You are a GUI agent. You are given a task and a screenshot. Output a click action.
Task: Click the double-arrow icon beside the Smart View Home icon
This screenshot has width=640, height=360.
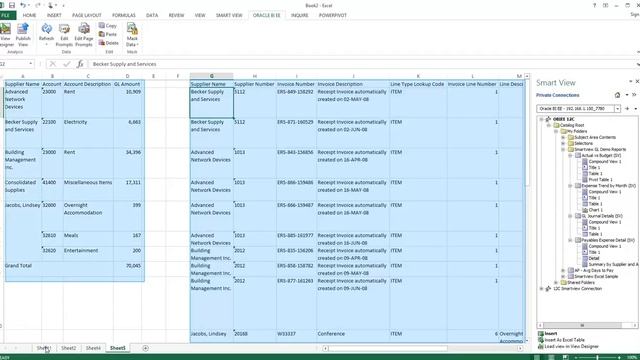(634, 95)
